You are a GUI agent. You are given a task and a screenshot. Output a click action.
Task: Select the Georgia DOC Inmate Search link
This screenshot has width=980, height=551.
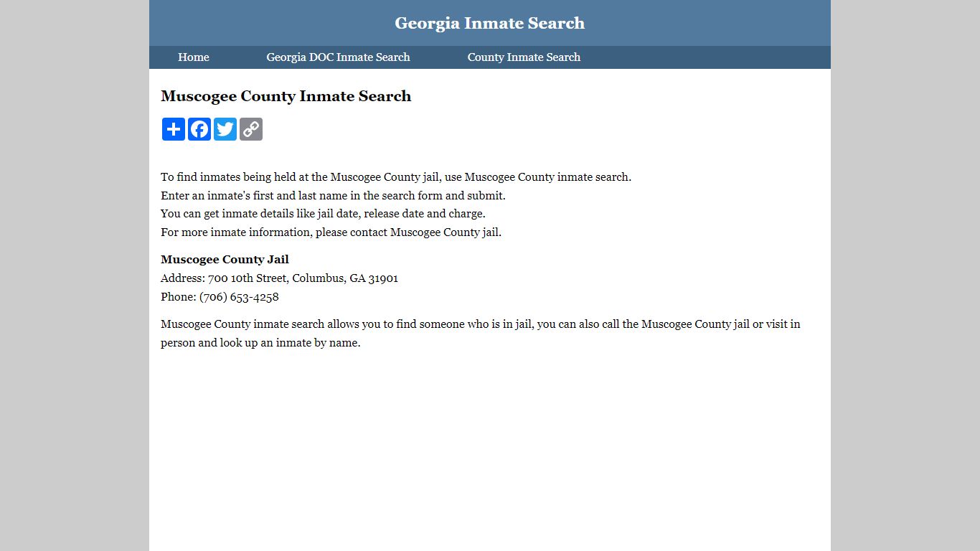click(338, 57)
